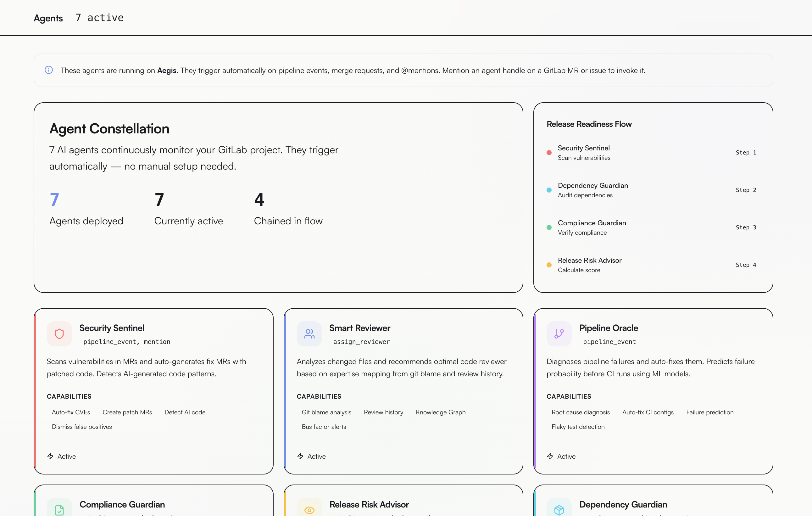This screenshot has height=516, width=812.
Task: Click the Dependency Guardian package icon
Action: coord(559,510)
